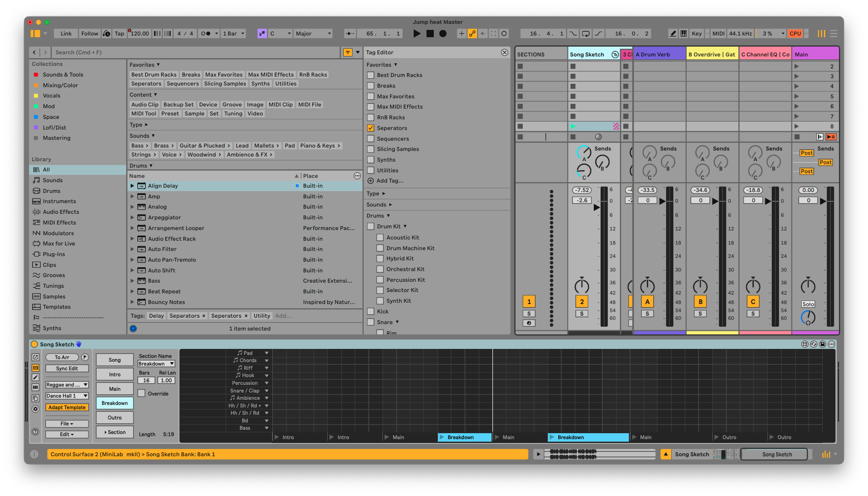The height and width of the screenshot is (496, 868).
Task: Expand the Align Delay device entry
Action: point(132,186)
